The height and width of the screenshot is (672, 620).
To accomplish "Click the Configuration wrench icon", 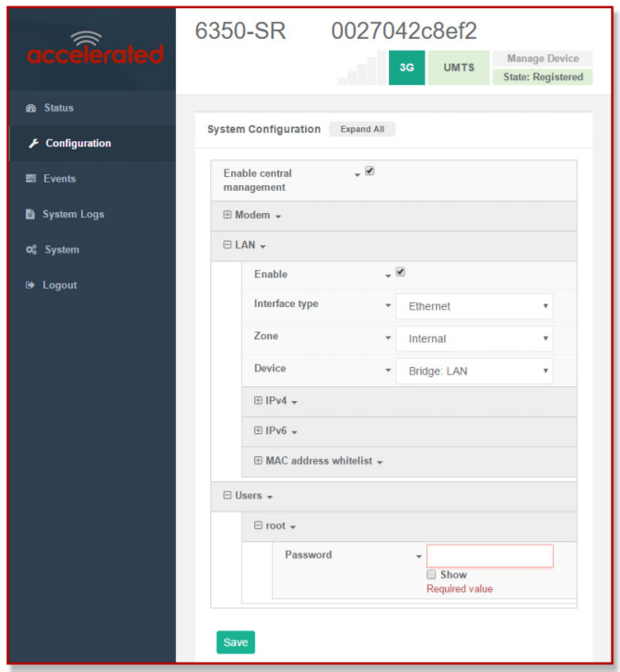I will tap(33, 144).
